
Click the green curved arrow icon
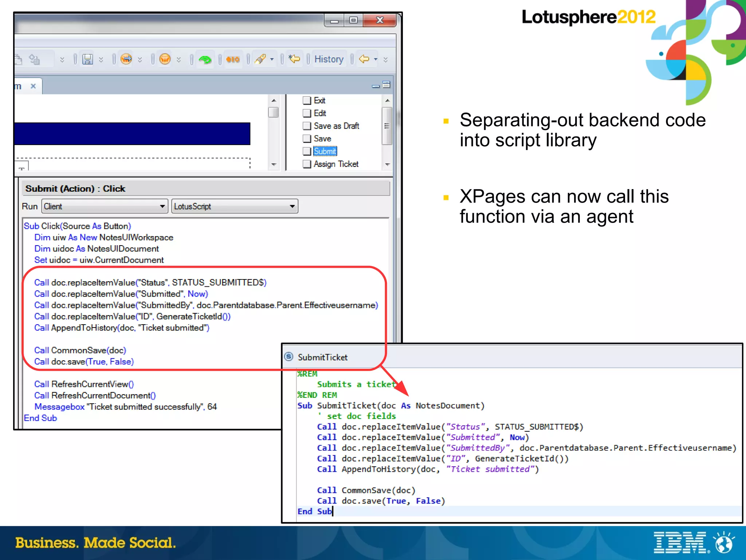(205, 59)
